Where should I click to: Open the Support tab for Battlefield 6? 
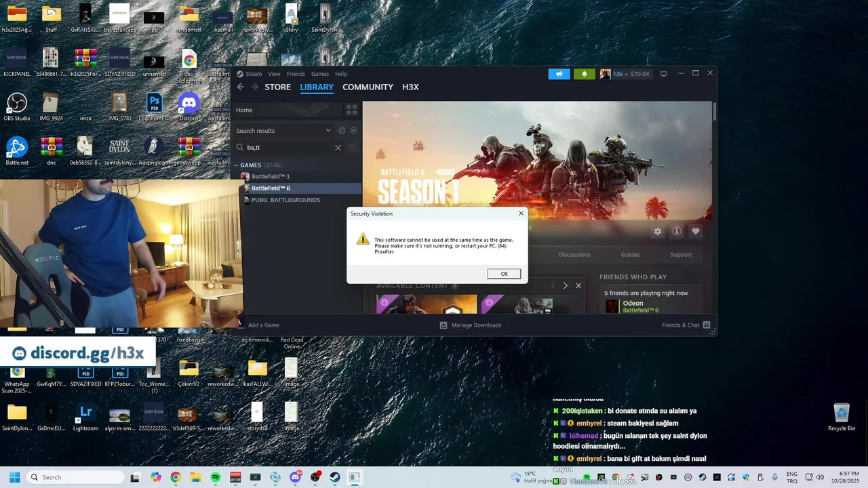[681, 255]
